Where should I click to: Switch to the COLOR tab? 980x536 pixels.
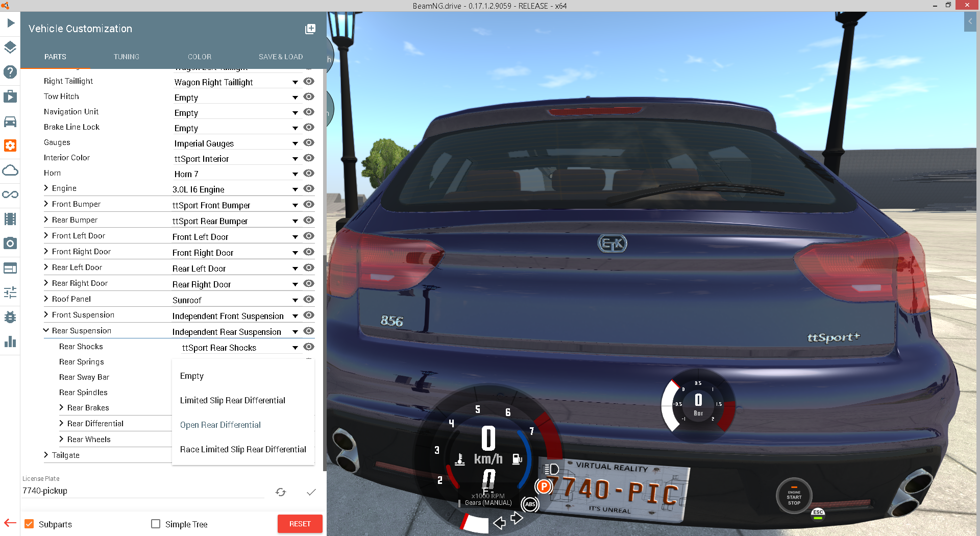pos(200,57)
